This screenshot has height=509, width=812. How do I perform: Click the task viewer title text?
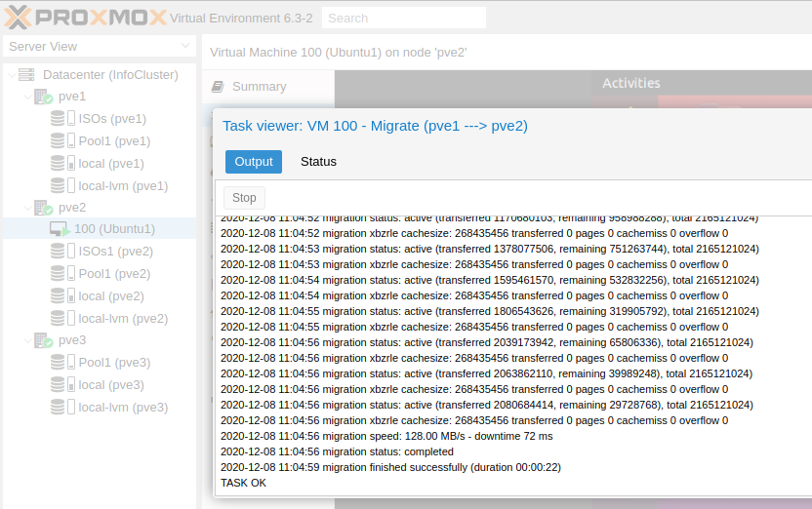point(376,126)
